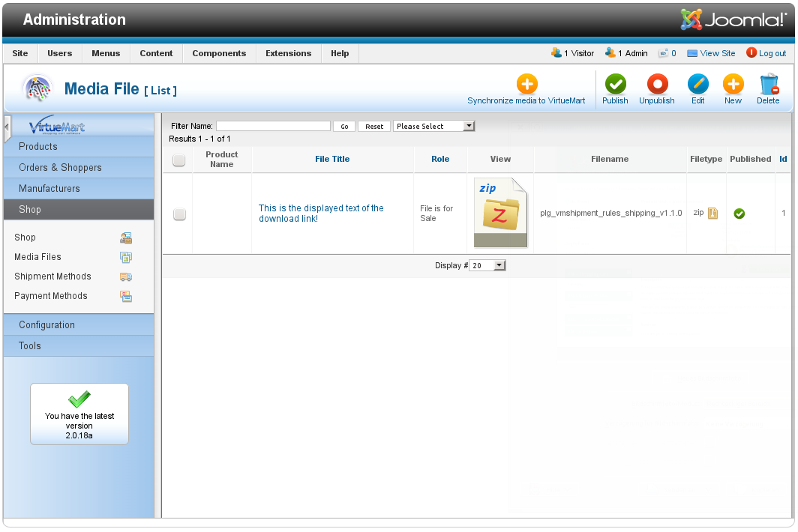This screenshot has height=532, width=798.
Task: Click the Synchronize media to VirtueMart icon
Action: (x=526, y=85)
